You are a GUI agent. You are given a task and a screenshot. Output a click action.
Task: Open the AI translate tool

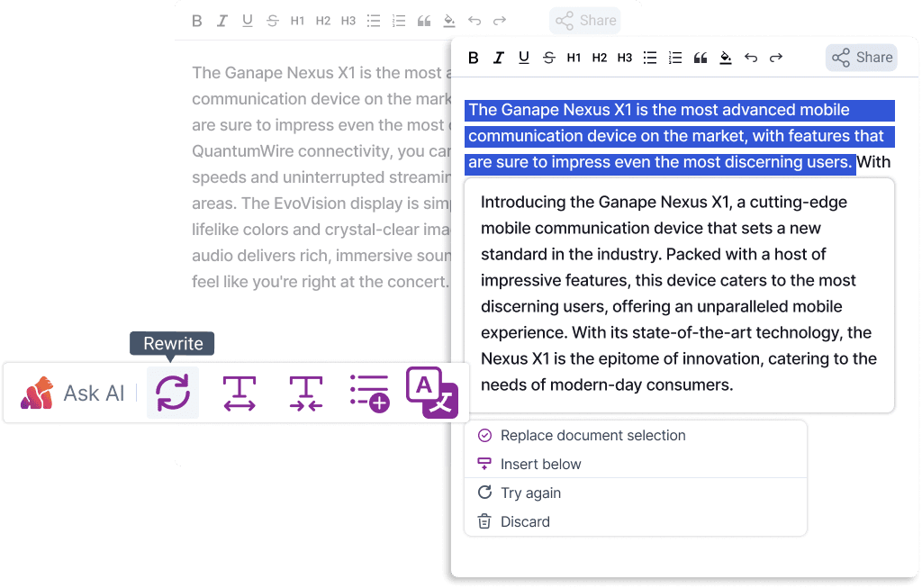pos(430,393)
